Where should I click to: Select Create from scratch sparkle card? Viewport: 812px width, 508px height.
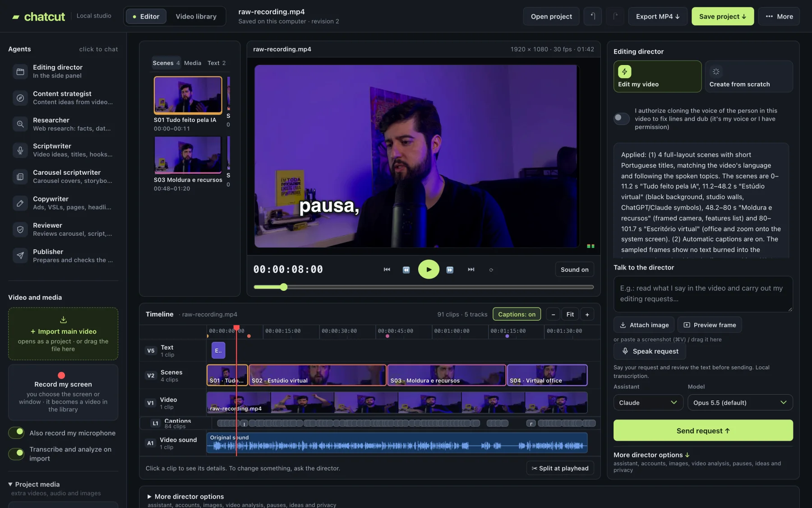coord(749,76)
